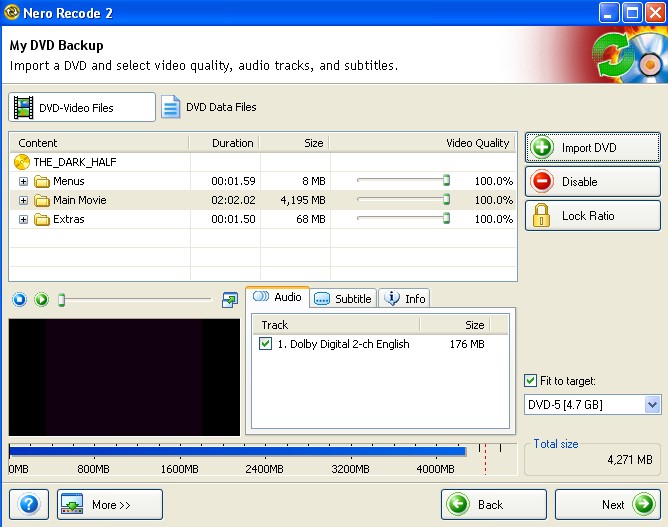Click Main Movie duration 02:02.02
This screenshot has height=527, width=668.
pos(233,200)
